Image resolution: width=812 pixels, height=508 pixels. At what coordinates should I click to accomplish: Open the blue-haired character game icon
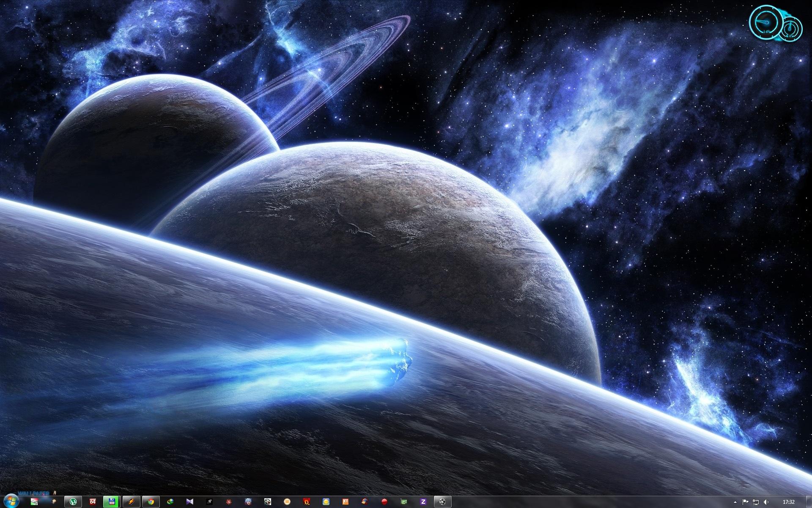[248, 502]
